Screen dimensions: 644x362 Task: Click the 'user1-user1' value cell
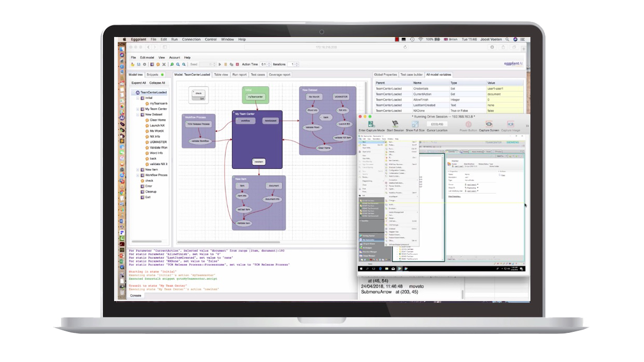point(504,89)
